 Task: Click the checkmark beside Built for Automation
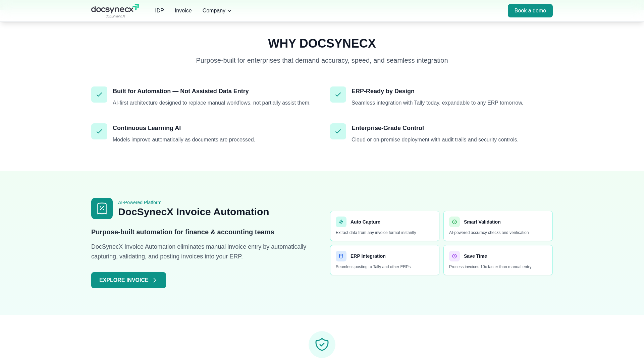pyautogui.click(x=99, y=95)
